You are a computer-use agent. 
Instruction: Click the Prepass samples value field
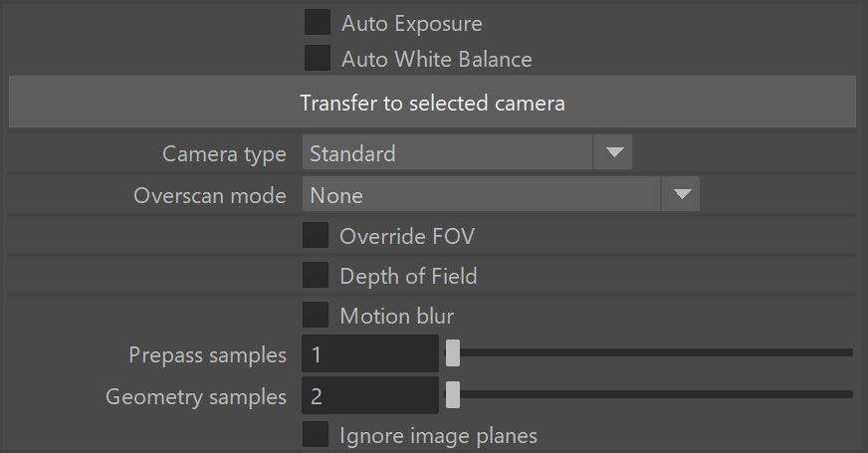pos(370,353)
